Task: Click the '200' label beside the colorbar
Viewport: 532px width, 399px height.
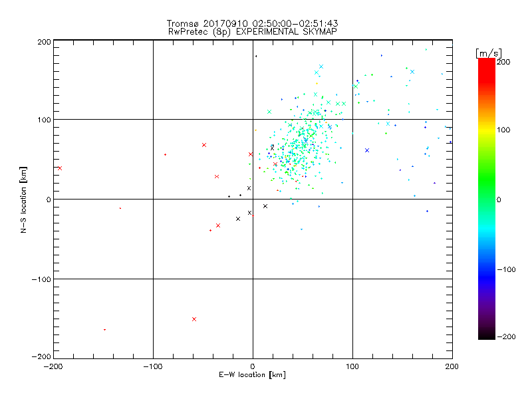Action: [x=503, y=62]
